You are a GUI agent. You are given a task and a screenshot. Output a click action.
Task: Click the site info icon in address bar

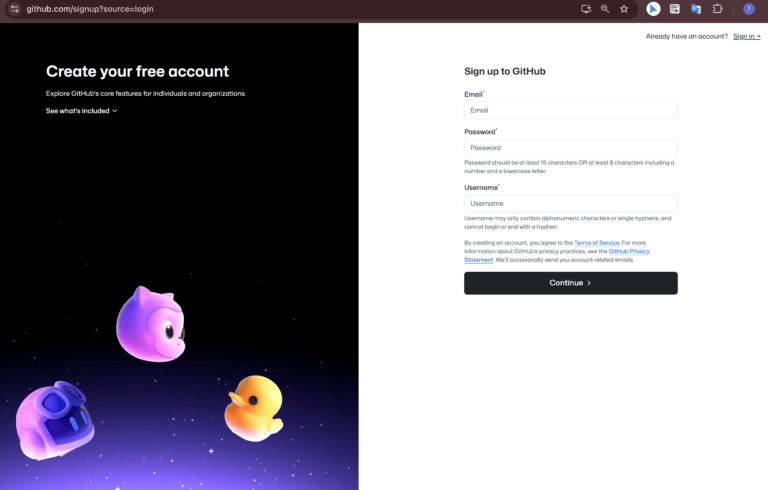tap(15, 9)
